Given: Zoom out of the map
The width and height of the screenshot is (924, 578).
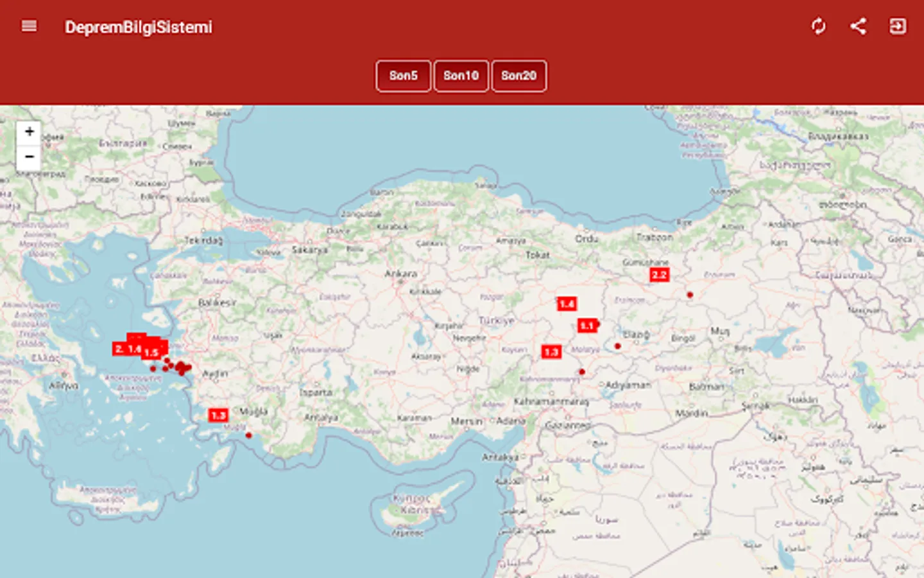Looking at the screenshot, I should click(x=29, y=157).
